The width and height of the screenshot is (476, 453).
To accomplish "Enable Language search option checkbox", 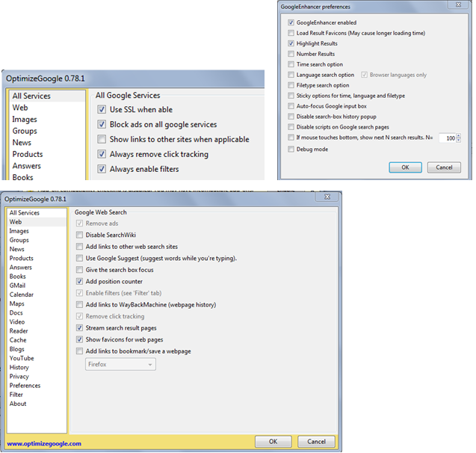I will [x=291, y=75].
